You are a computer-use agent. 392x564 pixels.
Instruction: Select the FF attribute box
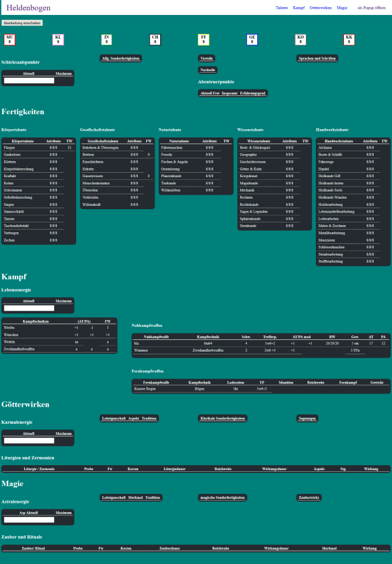pos(204,40)
